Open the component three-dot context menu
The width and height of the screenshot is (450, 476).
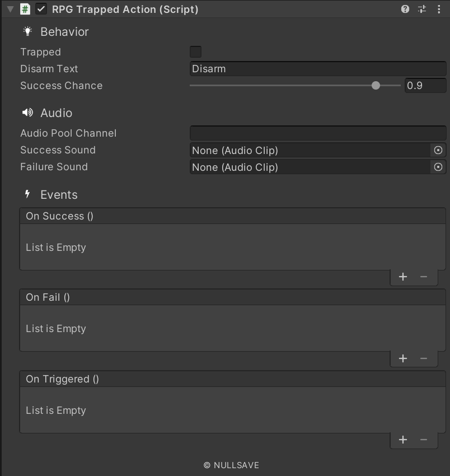pyautogui.click(x=439, y=9)
